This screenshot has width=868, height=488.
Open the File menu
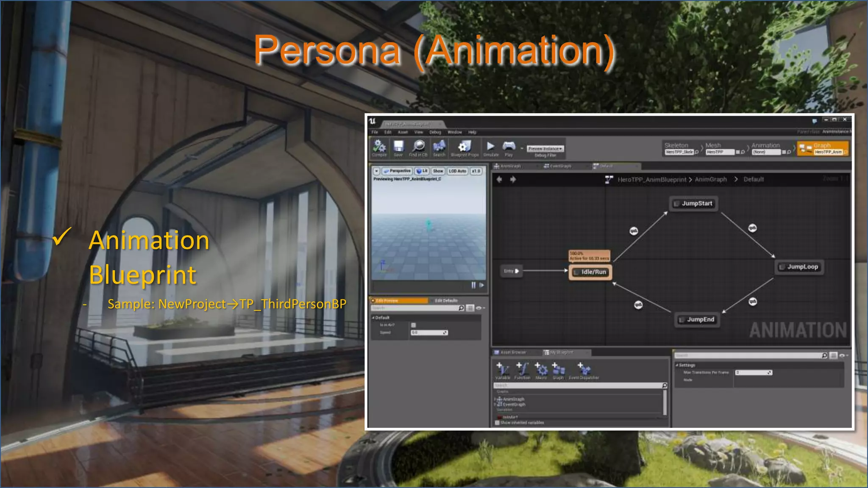click(375, 132)
